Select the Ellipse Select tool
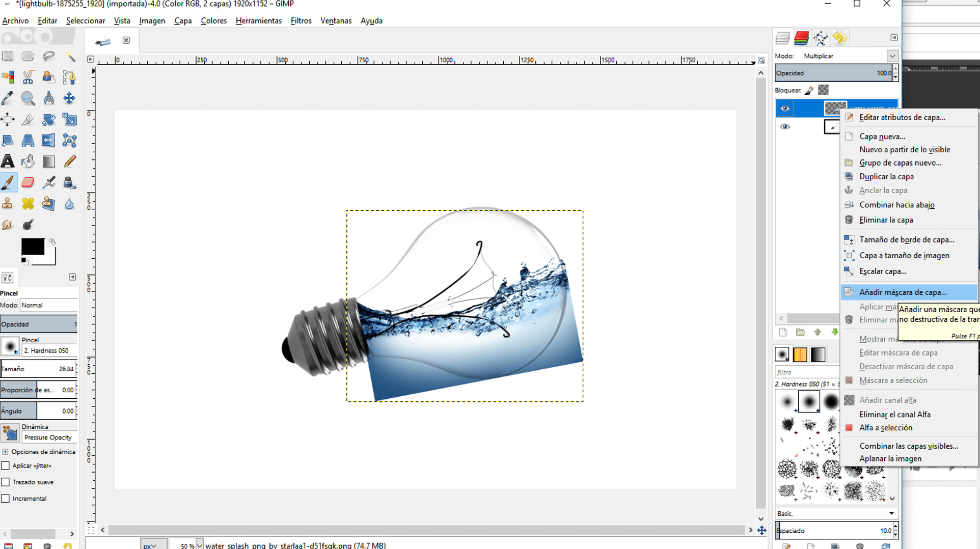Viewport: 980px width, 549px height. tap(28, 56)
